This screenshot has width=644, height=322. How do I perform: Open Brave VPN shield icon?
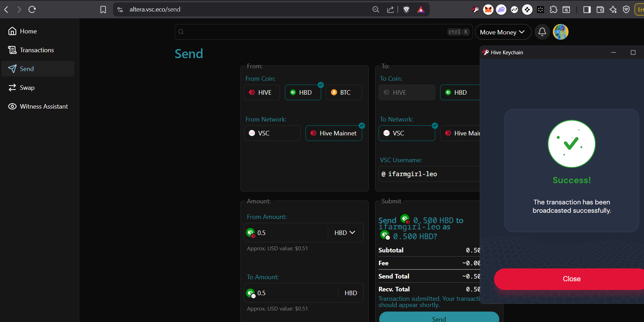pos(626,9)
